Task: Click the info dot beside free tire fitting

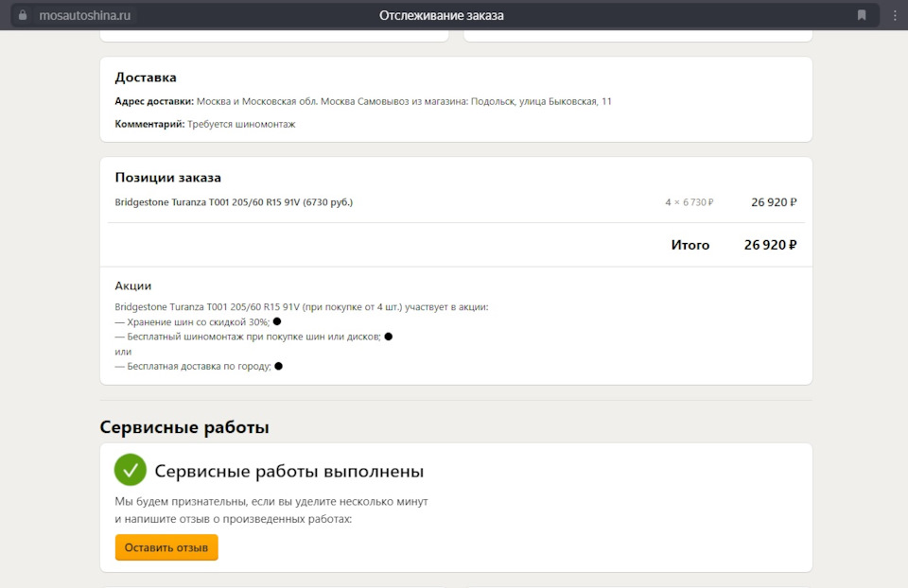Action: pyautogui.click(x=389, y=337)
